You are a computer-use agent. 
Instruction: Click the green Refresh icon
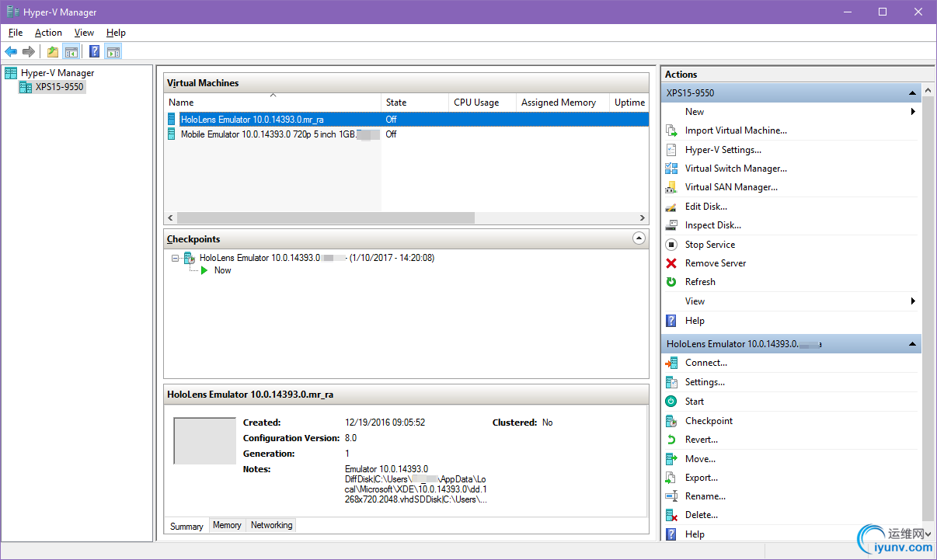click(x=671, y=282)
